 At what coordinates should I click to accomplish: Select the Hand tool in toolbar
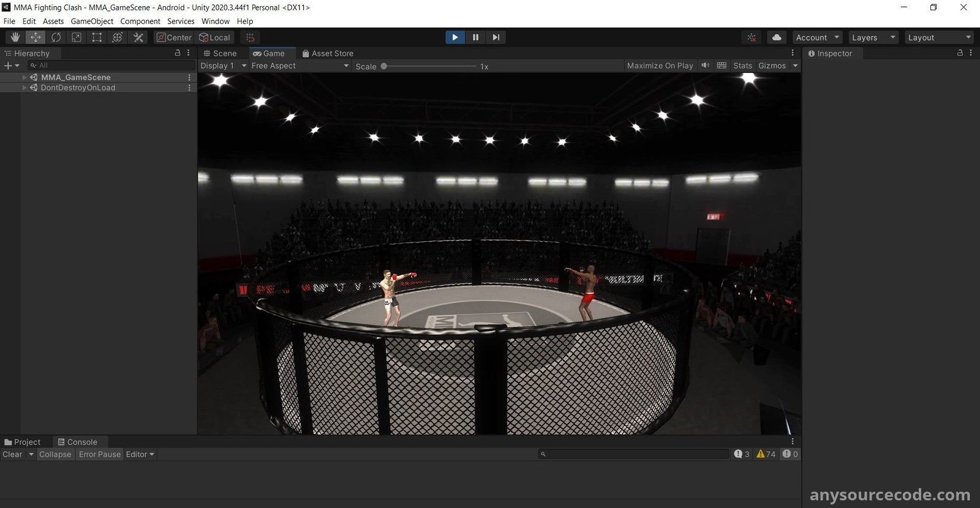pyautogui.click(x=15, y=37)
